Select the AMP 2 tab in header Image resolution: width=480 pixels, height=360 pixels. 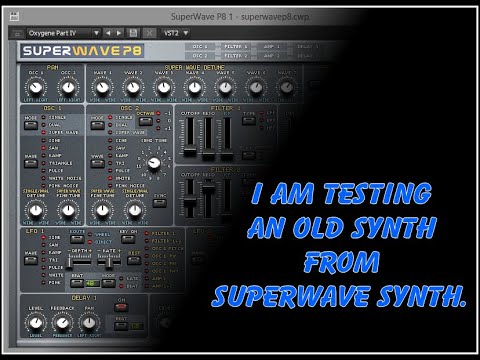coord(272,56)
